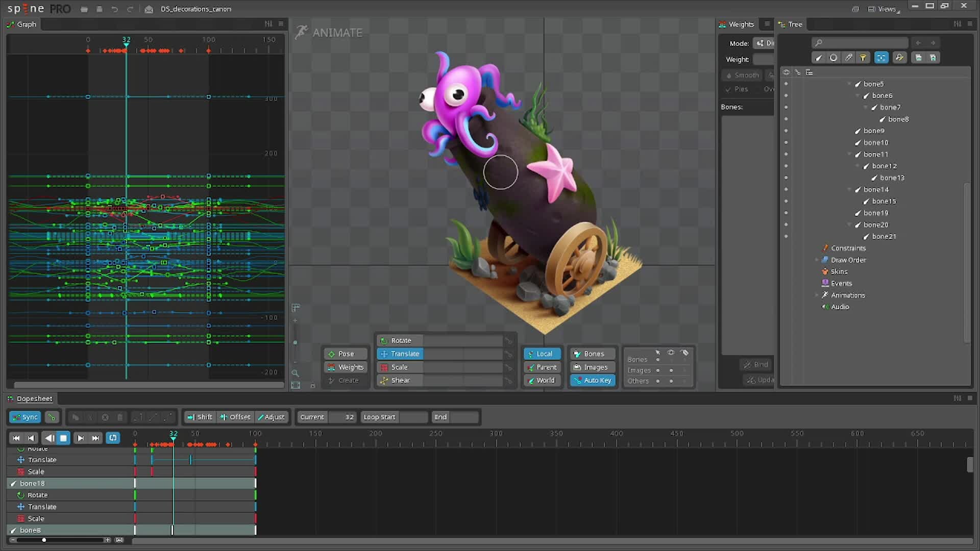This screenshot has width=980, height=551.
Task: Toggle Sync in the Dopesheet
Action: click(x=24, y=417)
